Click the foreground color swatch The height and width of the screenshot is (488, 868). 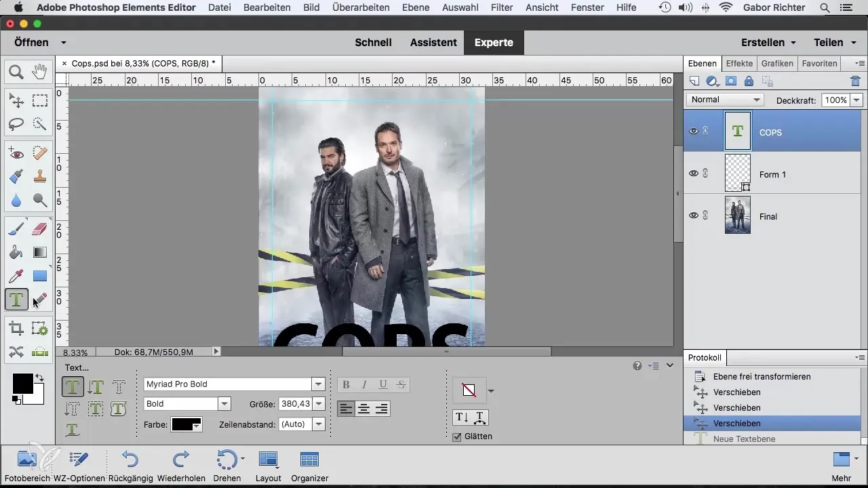tap(22, 383)
